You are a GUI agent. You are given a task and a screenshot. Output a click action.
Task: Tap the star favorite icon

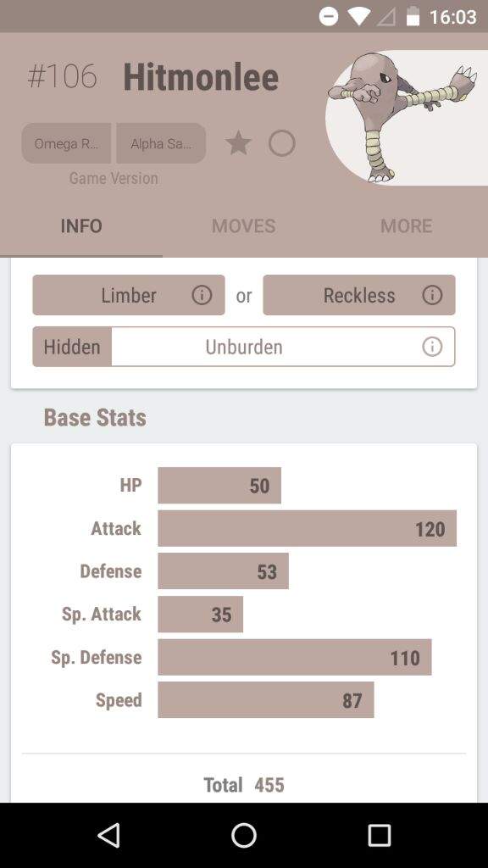pos(238,143)
